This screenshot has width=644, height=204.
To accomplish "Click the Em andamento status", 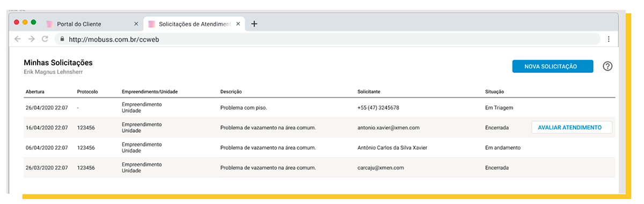I will click(x=502, y=148).
